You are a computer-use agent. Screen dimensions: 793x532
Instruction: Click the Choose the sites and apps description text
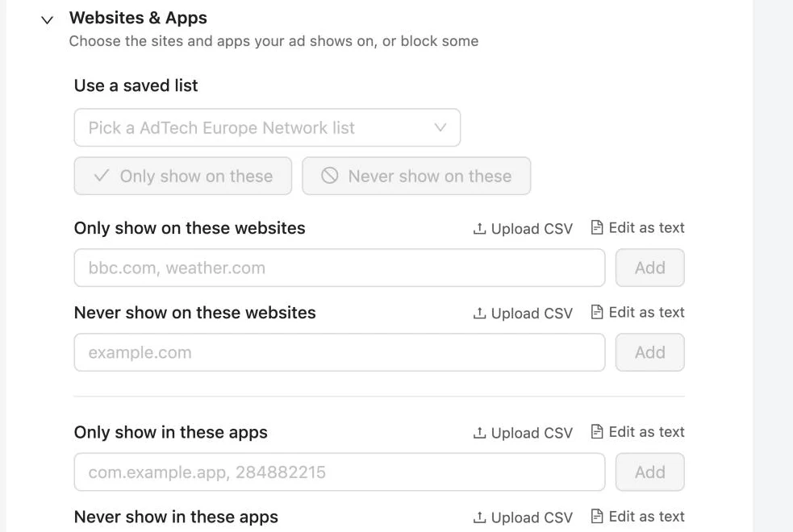(x=273, y=41)
